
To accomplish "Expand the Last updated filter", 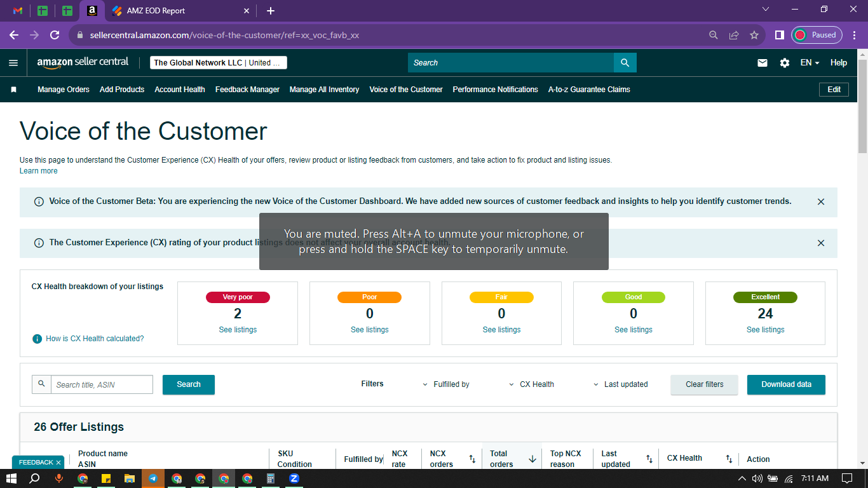I will (x=621, y=384).
